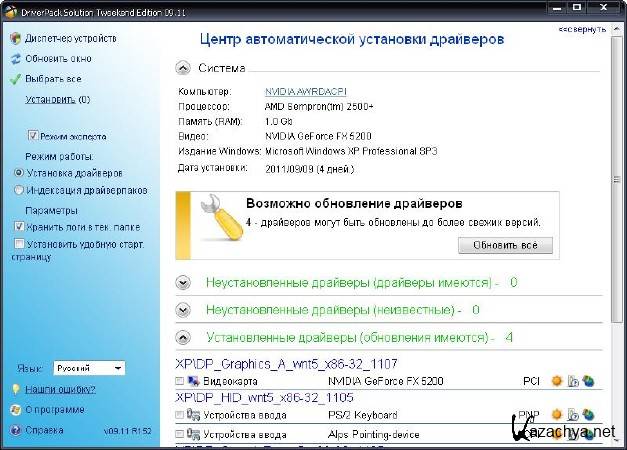627x450 pixels.
Task: Click the lightbulb icon beside Нашли ошибку
Action: pyautogui.click(x=15, y=389)
